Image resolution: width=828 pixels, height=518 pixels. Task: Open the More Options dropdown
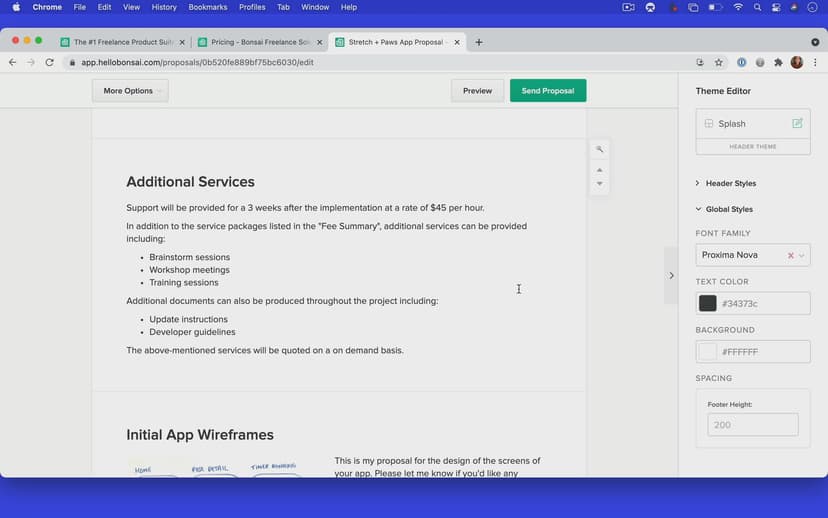(130, 91)
